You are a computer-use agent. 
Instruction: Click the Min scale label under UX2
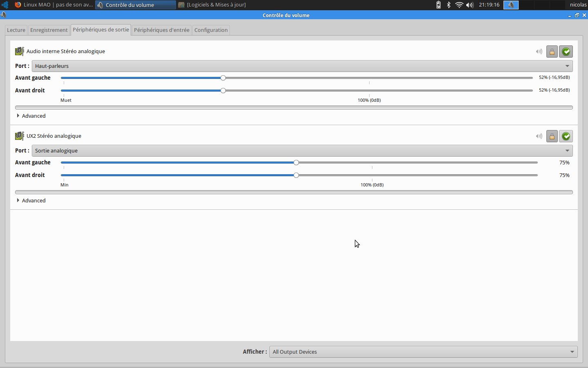point(65,185)
